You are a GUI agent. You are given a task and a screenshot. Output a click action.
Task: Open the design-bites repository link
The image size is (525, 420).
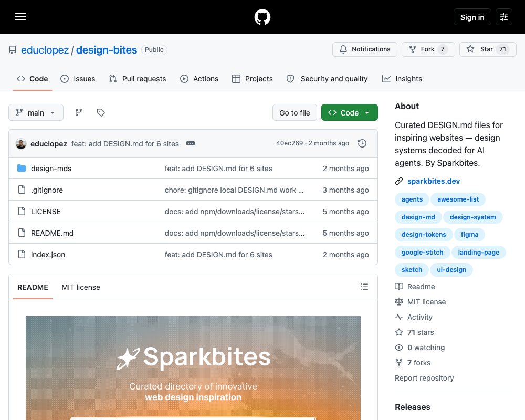pyautogui.click(x=107, y=50)
